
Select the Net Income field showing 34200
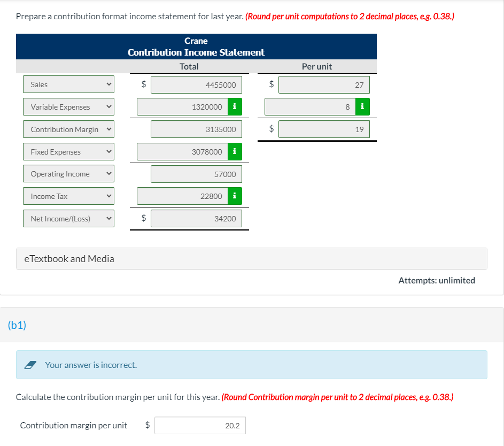pyautogui.click(x=197, y=218)
